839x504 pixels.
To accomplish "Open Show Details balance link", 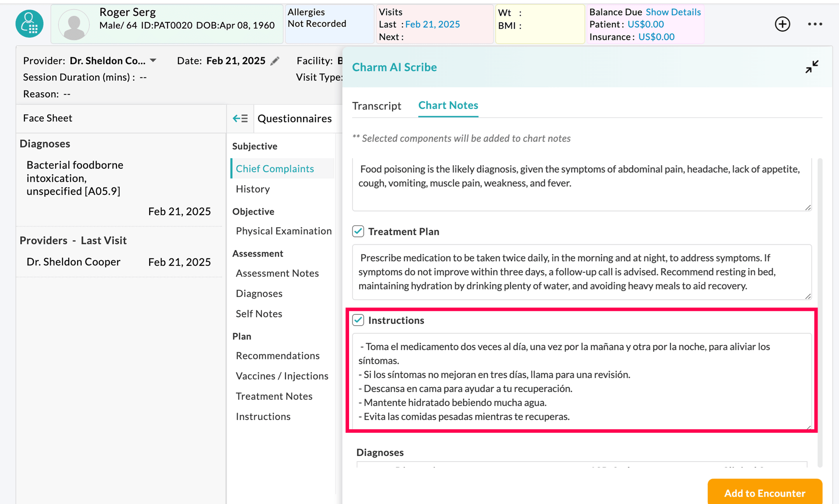I will point(673,12).
